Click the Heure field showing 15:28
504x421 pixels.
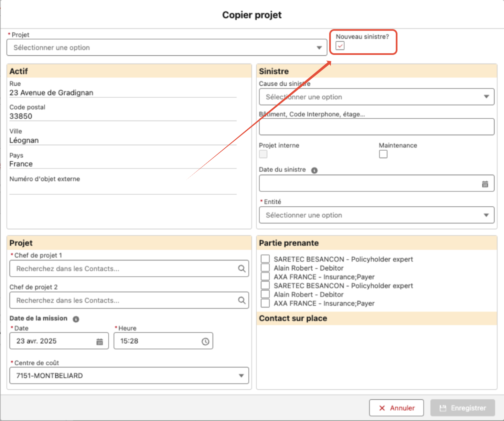[163, 341]
